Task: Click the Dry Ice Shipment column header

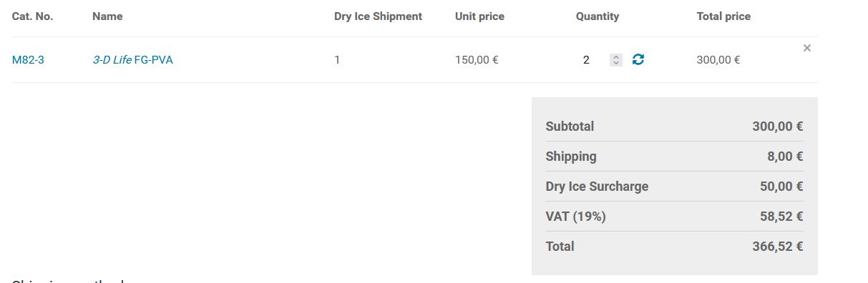Action: (x=378, y=16)
